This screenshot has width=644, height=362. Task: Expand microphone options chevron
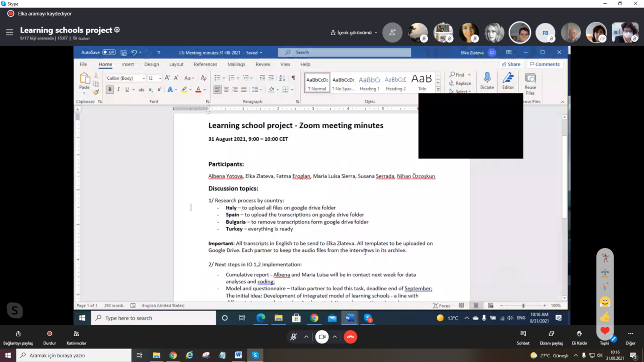306,337
